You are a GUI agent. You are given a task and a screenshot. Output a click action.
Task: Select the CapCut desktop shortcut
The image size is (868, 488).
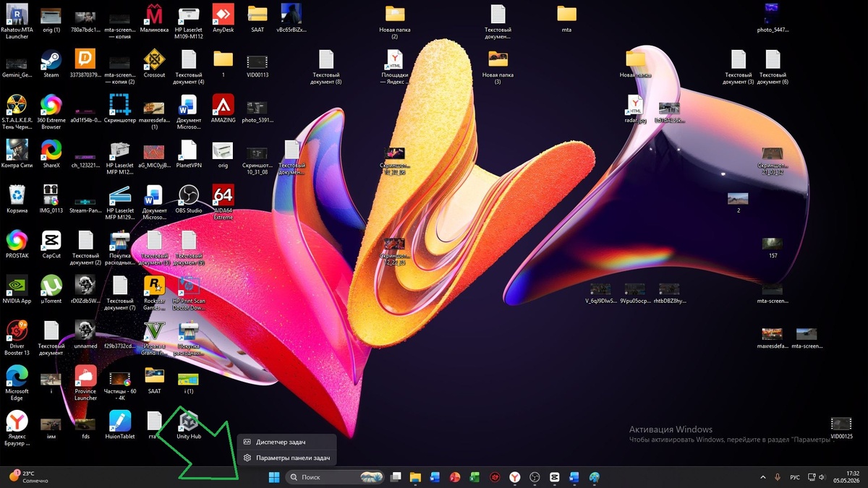[51, 244]
